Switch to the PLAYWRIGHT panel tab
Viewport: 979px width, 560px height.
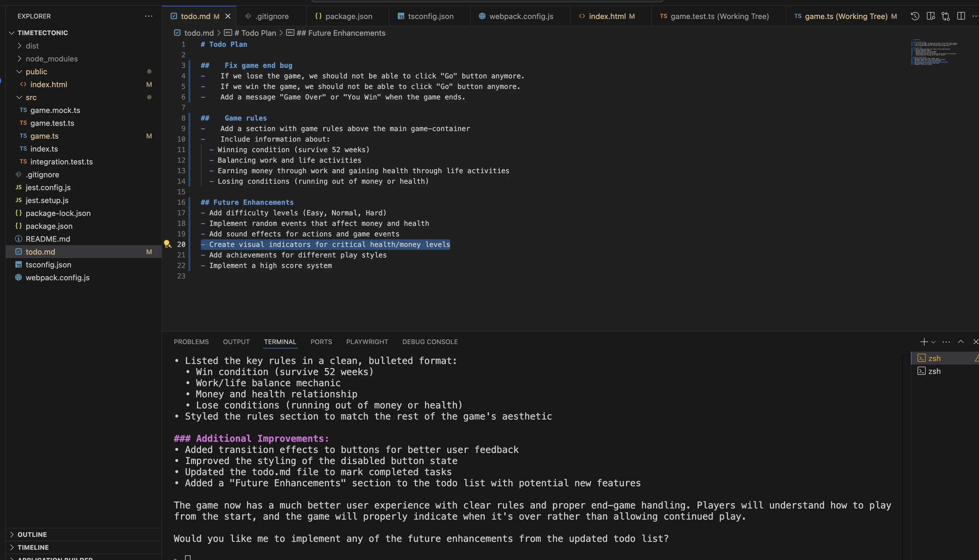coord(367,341)
